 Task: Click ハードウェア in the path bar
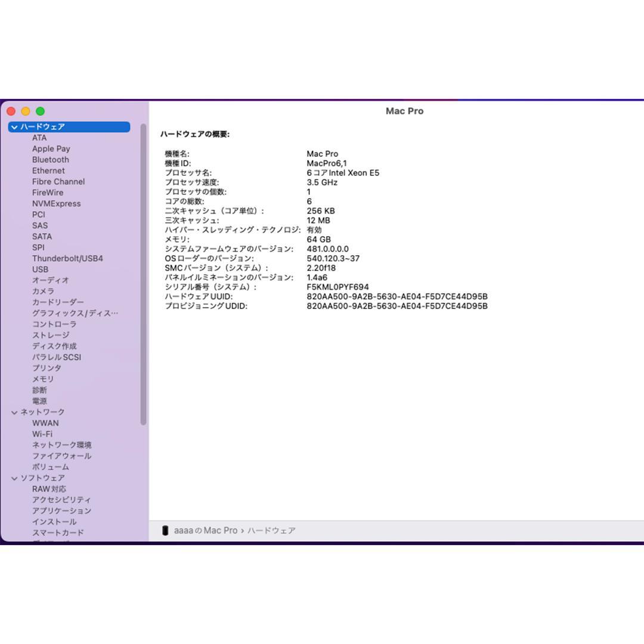pyautogui.click(x=271, y=530)
